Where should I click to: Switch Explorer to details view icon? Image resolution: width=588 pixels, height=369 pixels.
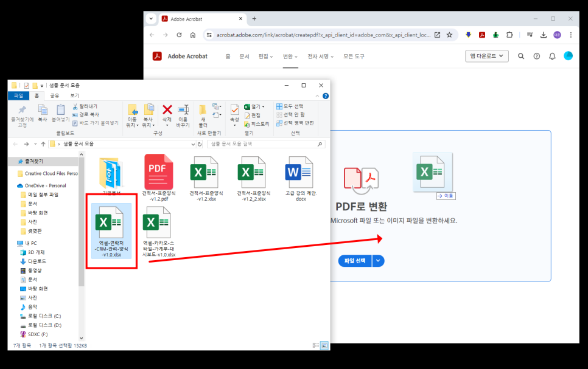[x=316, y=345]
